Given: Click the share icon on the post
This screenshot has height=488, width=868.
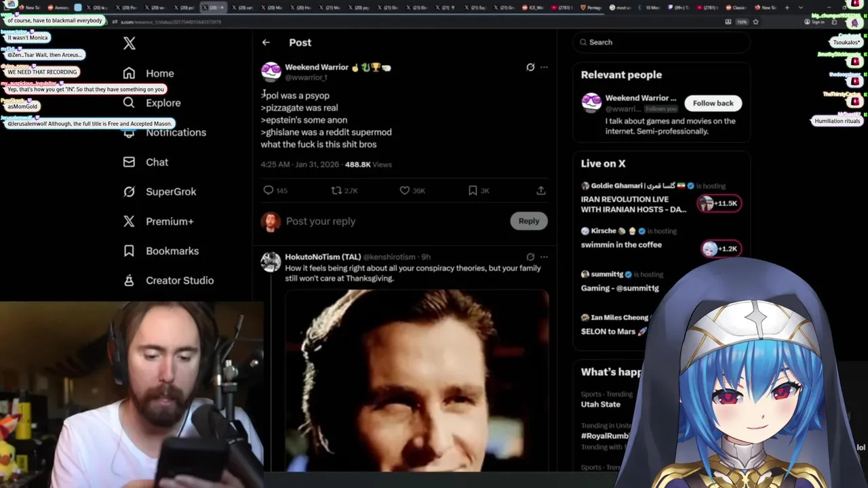Looking at the screenshot, I should [x=541, y=190].
